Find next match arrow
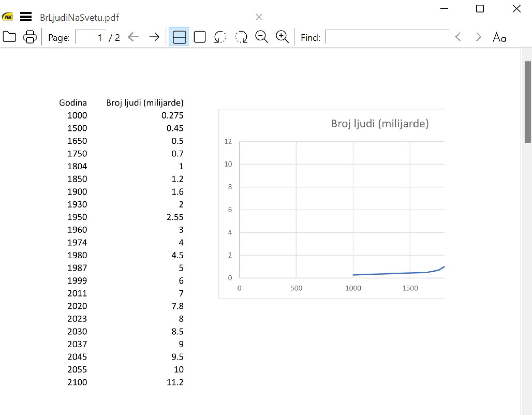 pos(478,37)
